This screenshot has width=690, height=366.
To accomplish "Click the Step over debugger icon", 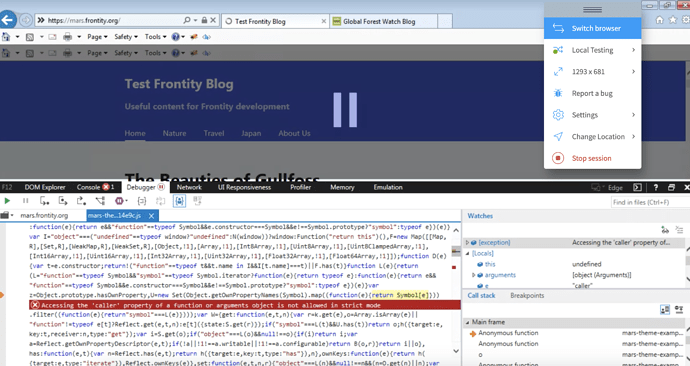I will point(63,201).
